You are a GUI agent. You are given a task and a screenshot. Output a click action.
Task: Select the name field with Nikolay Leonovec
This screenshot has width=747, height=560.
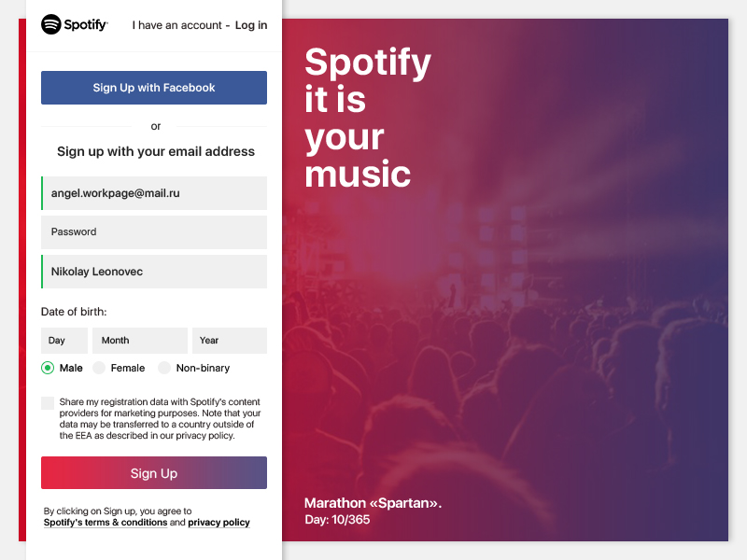[x=154, y=272]
